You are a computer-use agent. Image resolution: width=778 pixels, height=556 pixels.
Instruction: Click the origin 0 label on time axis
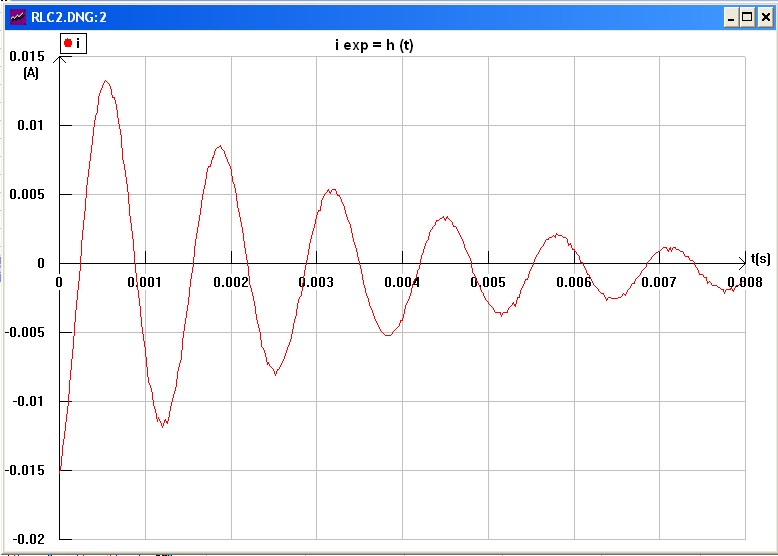tap(59, 282)
